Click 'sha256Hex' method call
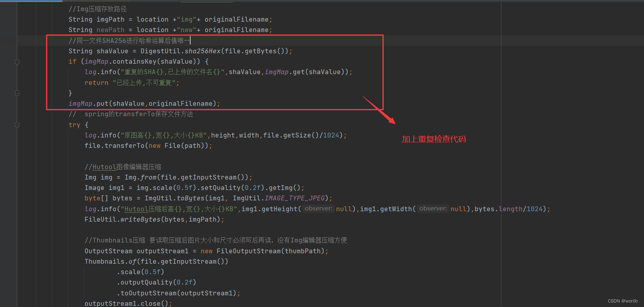This screenshot has height=307, width=644. (203, 51)
